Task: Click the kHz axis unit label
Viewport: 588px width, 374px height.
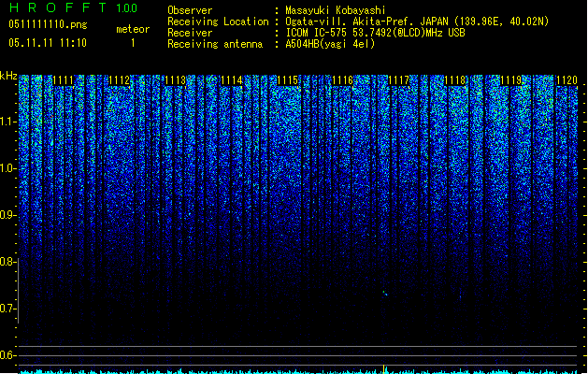Action: tap(8, 76)
